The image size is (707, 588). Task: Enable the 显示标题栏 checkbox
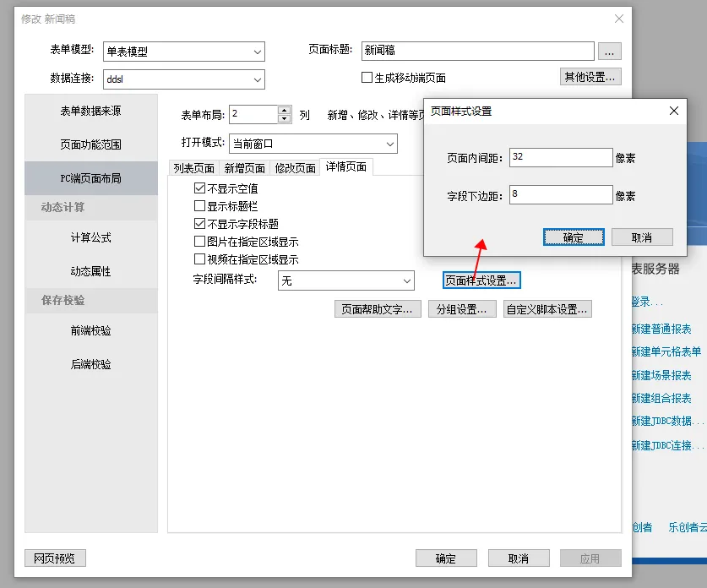pyautogui.click(x=200, y=205)
